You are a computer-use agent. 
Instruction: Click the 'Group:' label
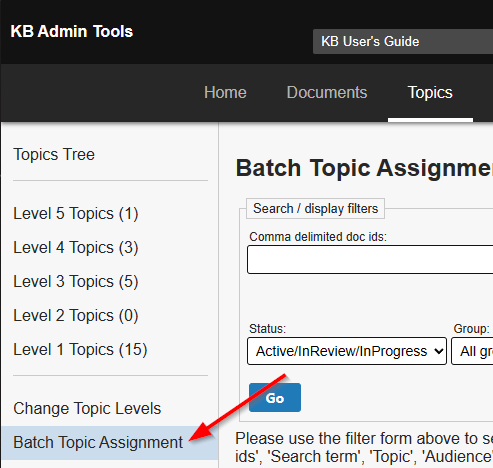pyautogui.click(x=471, y=329)
